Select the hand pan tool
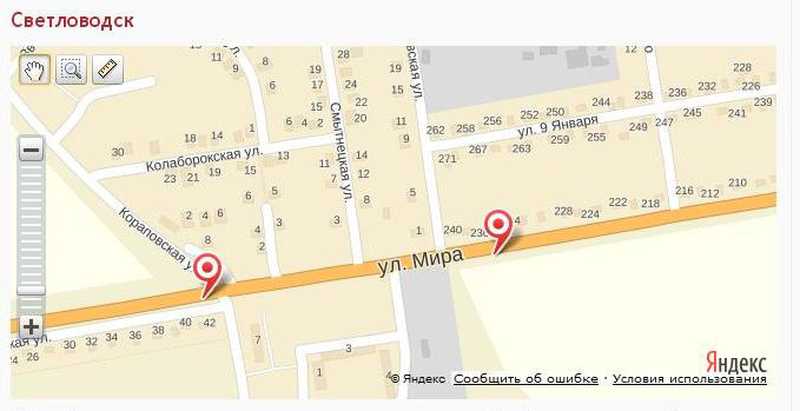 point(35,69)
